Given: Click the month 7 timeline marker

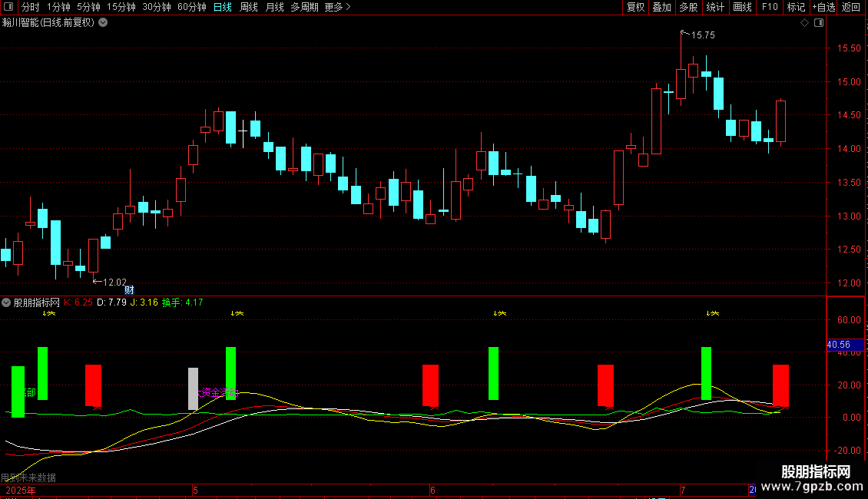Looking at the screenshot, I should [683, 491].
